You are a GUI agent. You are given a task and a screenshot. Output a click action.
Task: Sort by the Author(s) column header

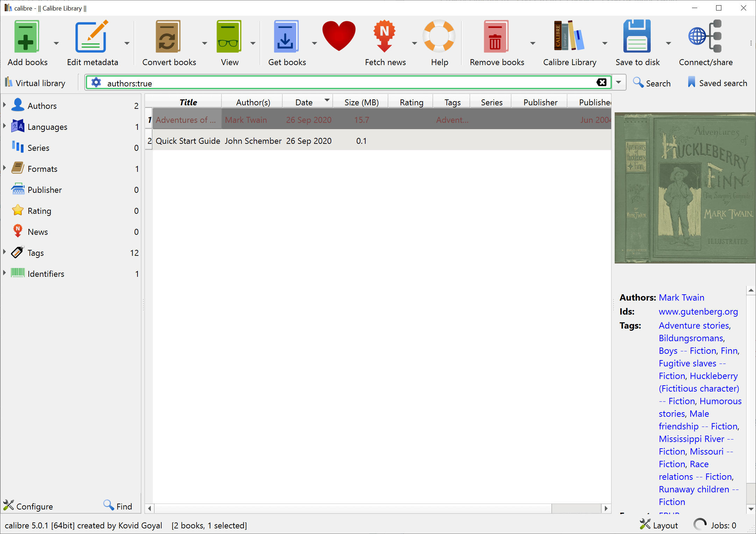pyautogui.click(x=253, y=102)
